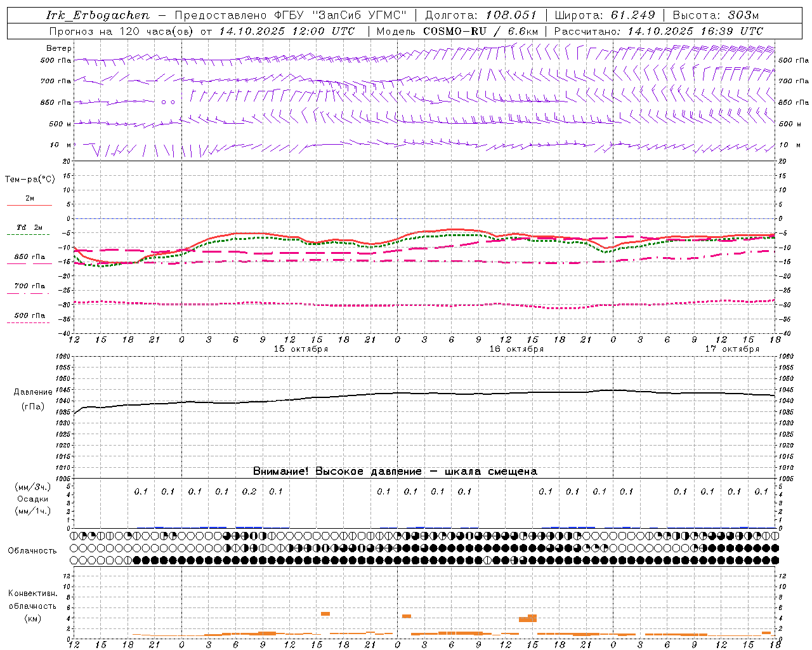Click the 15 октября date label

tap(301, 349)
